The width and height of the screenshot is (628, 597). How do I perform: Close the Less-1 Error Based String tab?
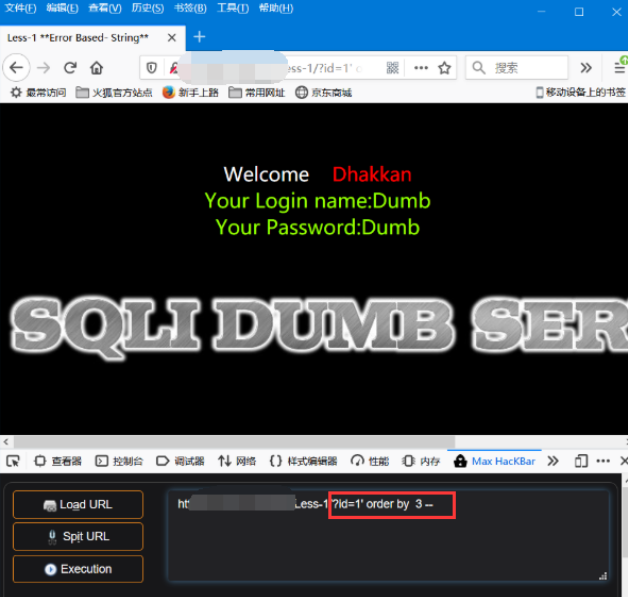coord(172,38)
